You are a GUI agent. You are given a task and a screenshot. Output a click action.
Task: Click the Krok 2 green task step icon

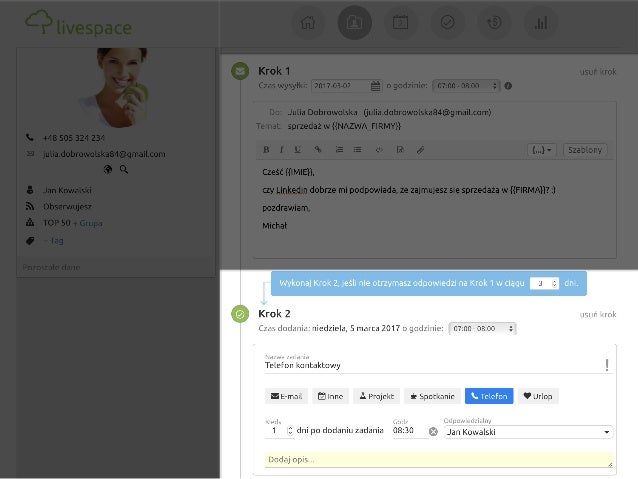point(240,314)
